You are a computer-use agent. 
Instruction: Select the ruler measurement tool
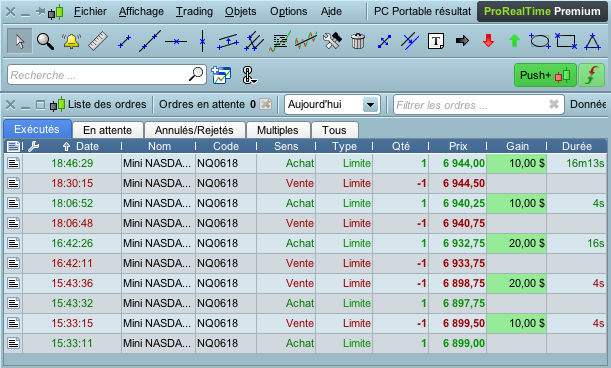pos(98,41)
